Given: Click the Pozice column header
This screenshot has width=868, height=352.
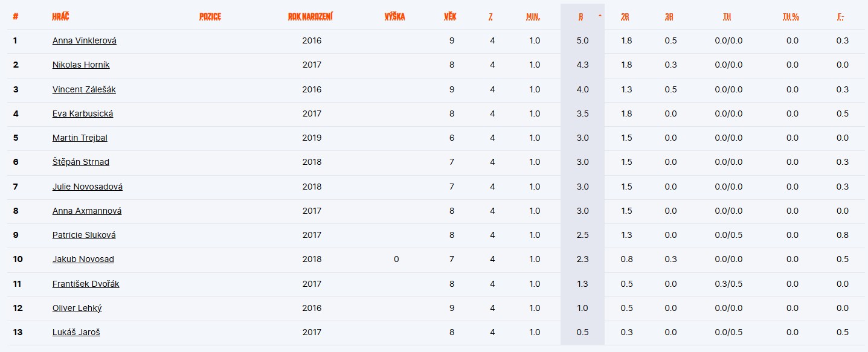Looking at the screenshot, I should click(x=210, y=16).
